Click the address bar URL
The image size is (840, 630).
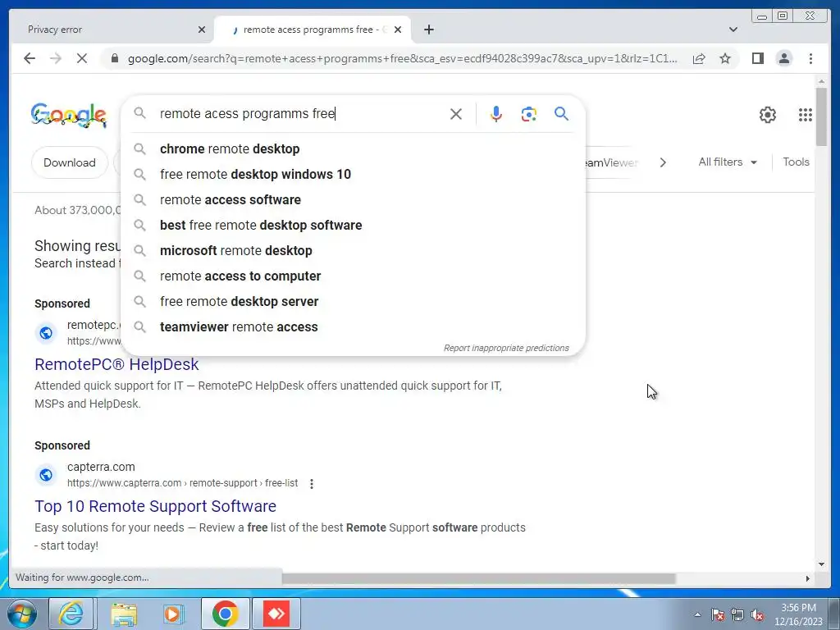coord(402,58)
